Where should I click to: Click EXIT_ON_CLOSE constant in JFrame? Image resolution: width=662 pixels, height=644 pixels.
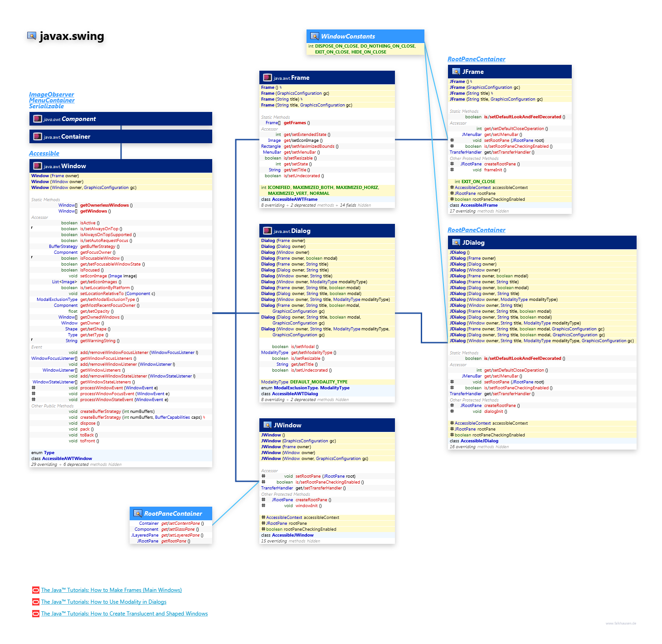point(478,182)
